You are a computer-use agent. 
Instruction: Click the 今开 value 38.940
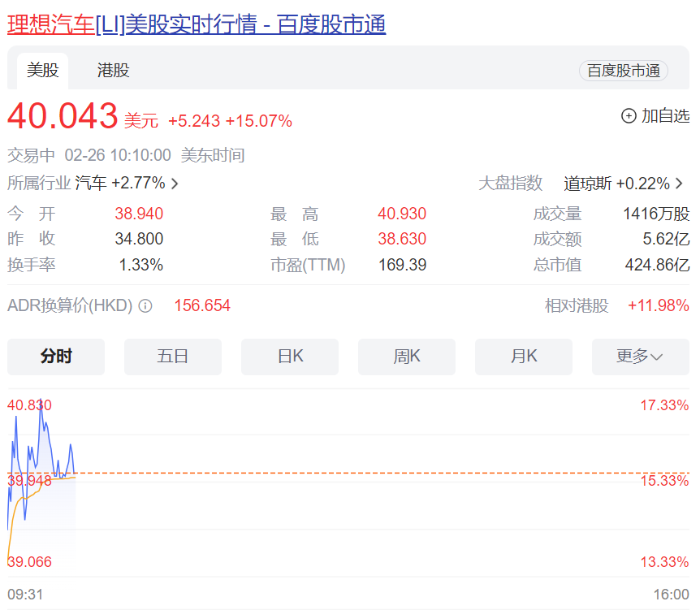coord(139,214)
